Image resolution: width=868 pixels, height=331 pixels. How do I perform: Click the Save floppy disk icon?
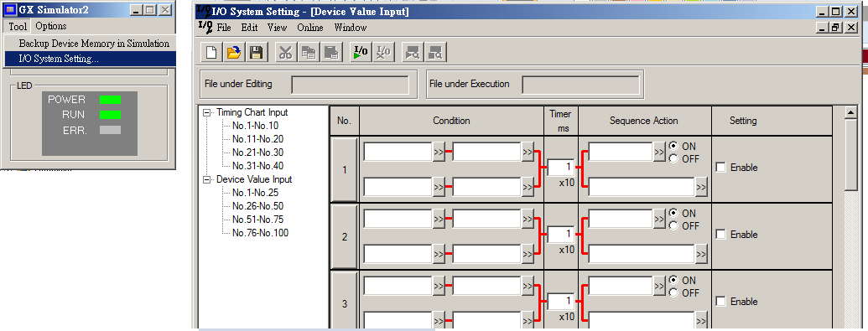click(257, 53)
